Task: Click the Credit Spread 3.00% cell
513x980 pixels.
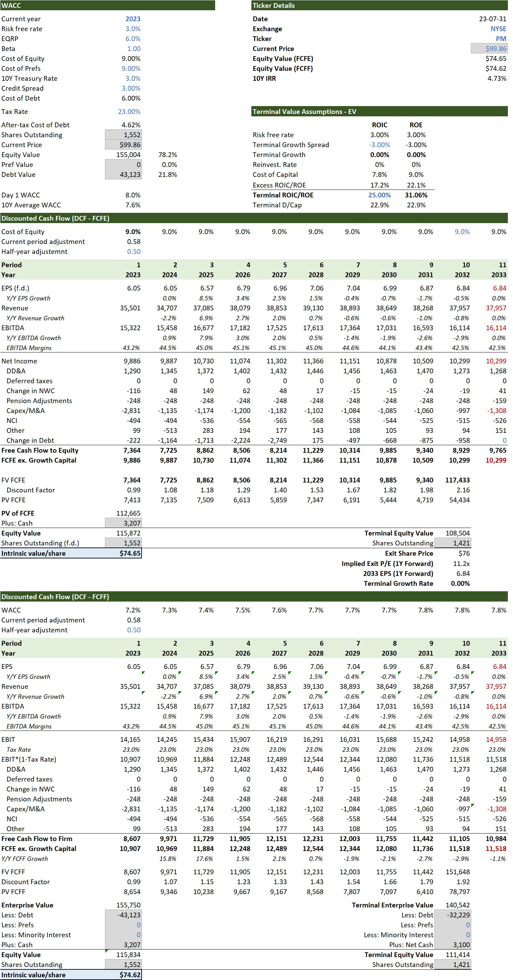Action: point(131,88)
